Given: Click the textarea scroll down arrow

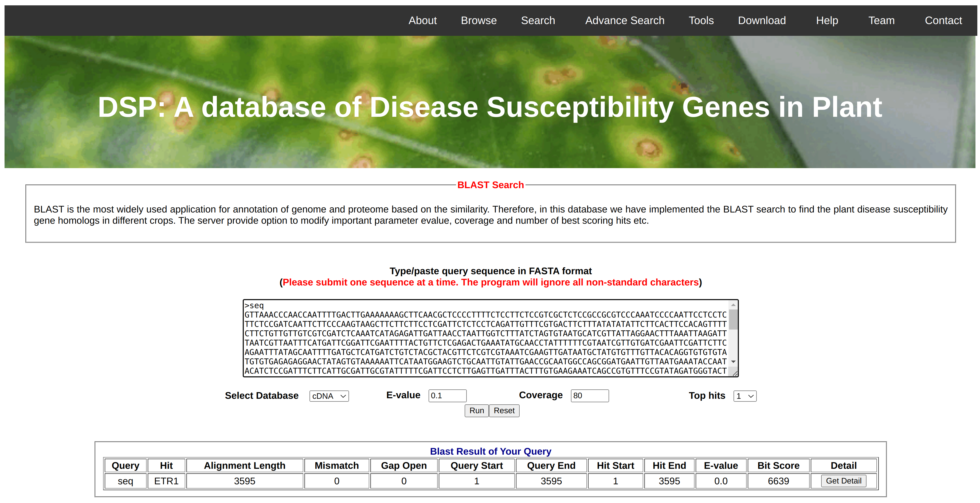Looking at the screenshot, I should click(733, 362).
